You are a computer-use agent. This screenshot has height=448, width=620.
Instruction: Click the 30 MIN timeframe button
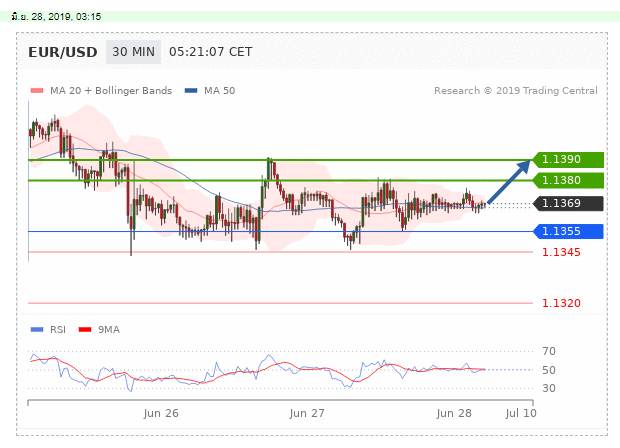(x=133, y=52)
